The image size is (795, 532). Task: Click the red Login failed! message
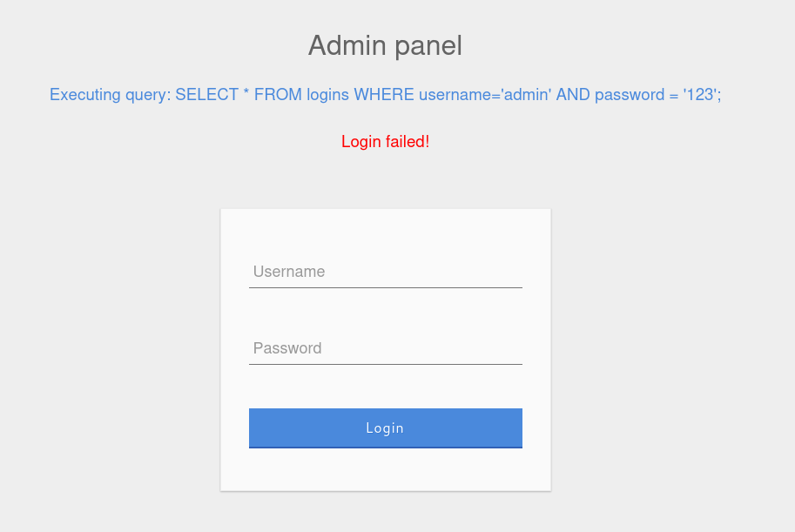pyautogui.click(x=385, y=141)
